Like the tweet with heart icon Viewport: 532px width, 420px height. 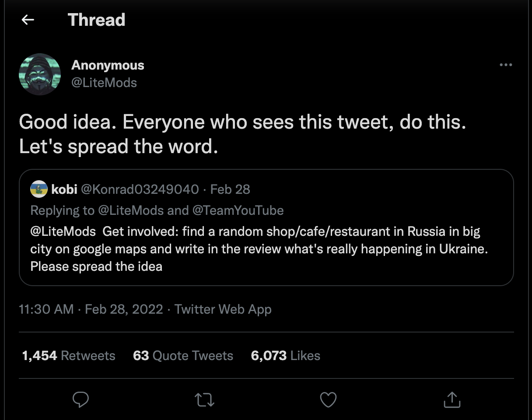pos(328,399)
